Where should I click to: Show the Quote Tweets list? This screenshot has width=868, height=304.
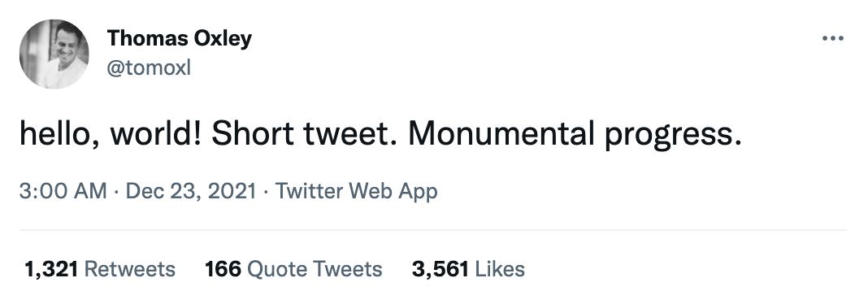coord(293,270)
